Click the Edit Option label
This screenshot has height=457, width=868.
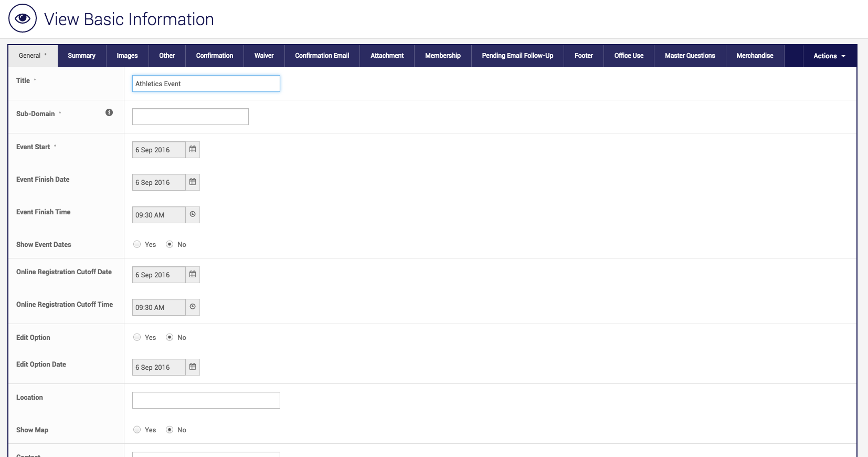33,337
